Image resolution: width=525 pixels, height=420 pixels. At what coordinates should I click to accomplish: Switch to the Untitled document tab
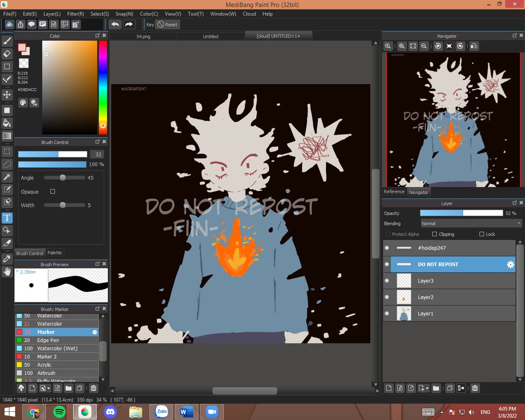point(211,36)
